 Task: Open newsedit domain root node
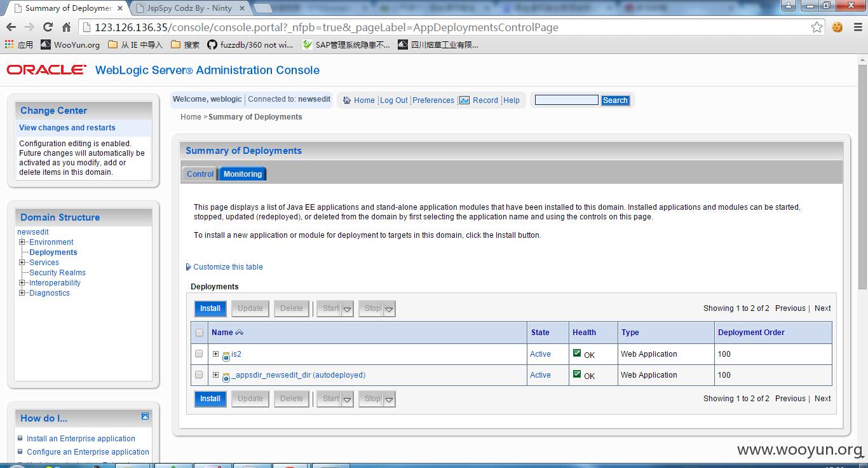[33, 232]
